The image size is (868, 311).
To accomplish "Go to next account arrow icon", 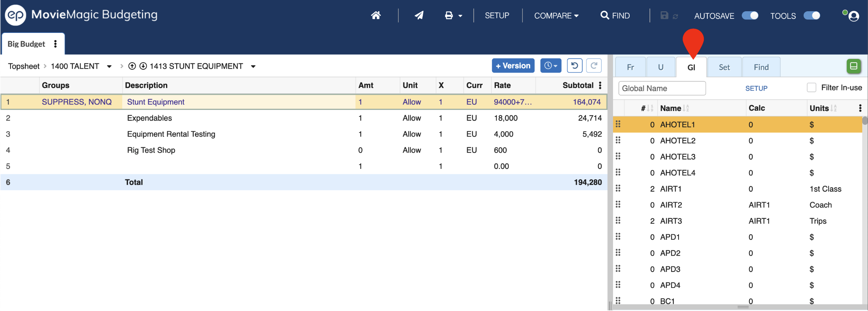I will (143, 66).
